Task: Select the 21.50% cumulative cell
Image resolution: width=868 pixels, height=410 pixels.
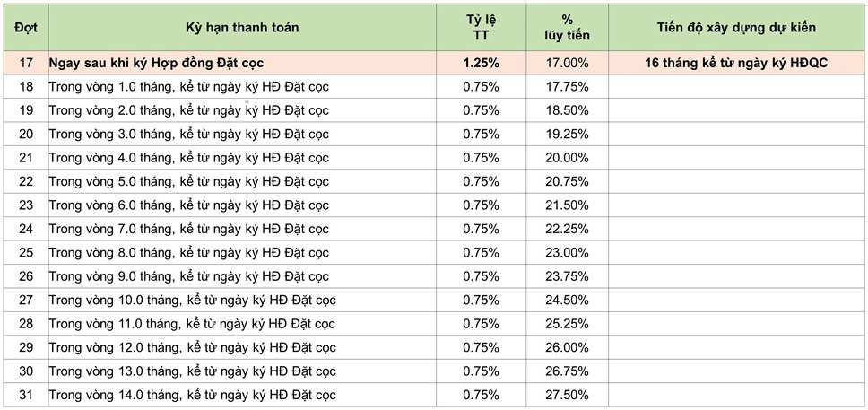Action: pos(567,205)
